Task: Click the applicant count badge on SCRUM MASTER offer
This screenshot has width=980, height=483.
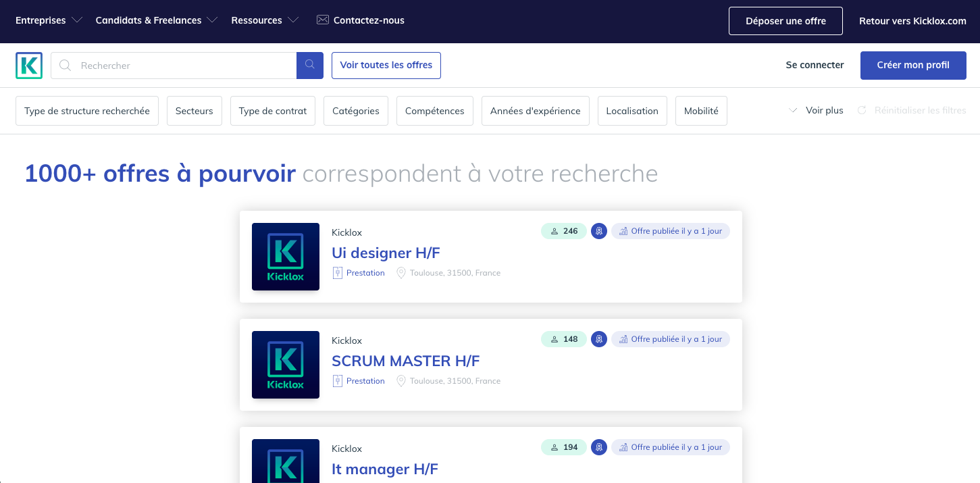Action: (563, 338)
